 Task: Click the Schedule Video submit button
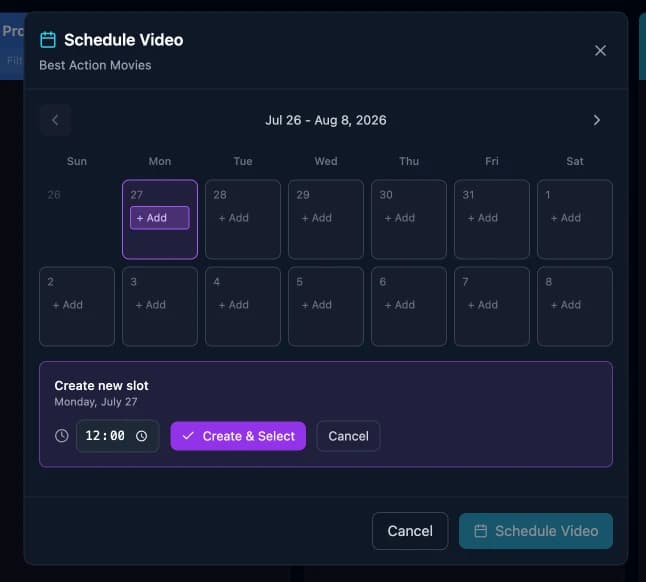536,531
